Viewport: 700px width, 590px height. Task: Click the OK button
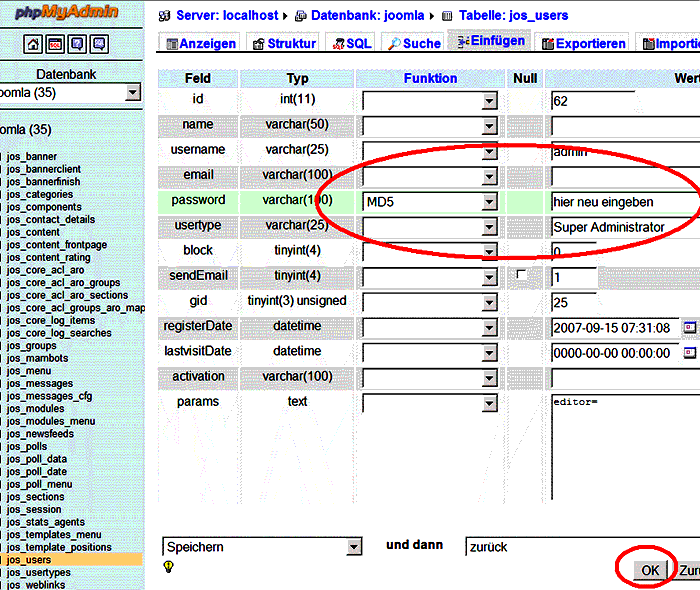tap(650, 570)
